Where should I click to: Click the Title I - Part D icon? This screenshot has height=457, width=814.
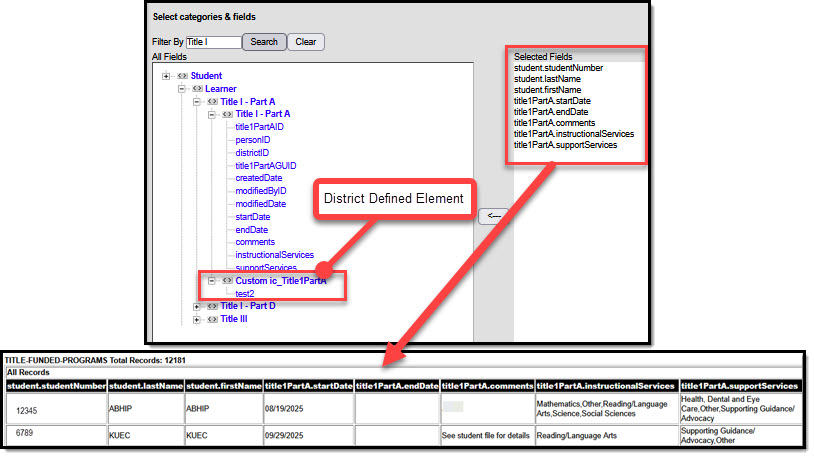(212, 306)
